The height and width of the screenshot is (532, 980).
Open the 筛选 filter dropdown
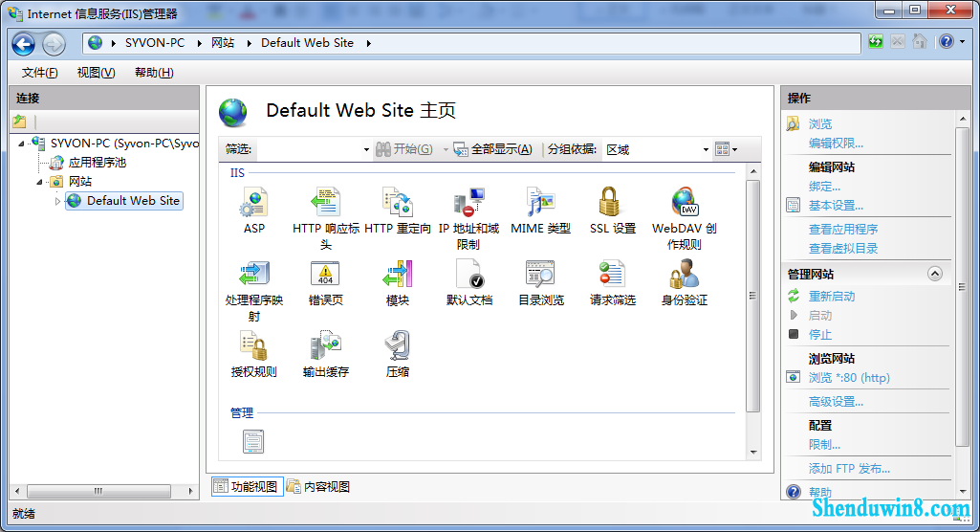pos(366,150)
